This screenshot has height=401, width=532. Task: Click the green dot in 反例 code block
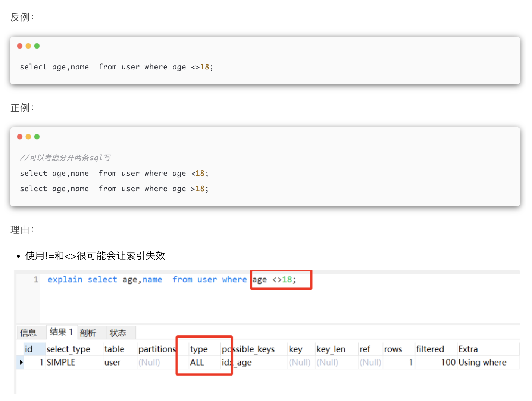[37, 46]
